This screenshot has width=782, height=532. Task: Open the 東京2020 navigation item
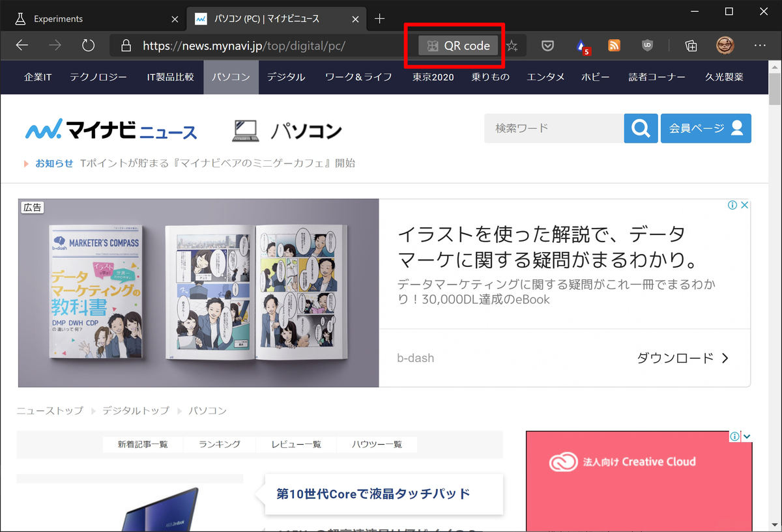click(433, 77)
